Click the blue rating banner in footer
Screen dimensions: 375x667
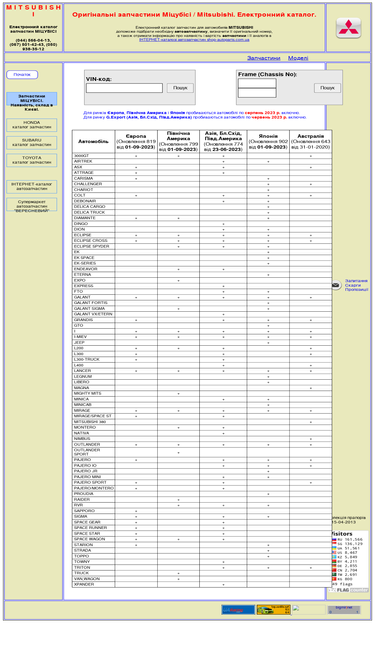[238, 610]
